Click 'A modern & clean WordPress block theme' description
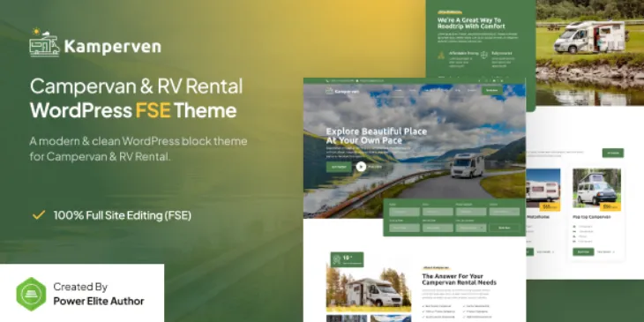This screenshot has height=322, width=644. 139,141
